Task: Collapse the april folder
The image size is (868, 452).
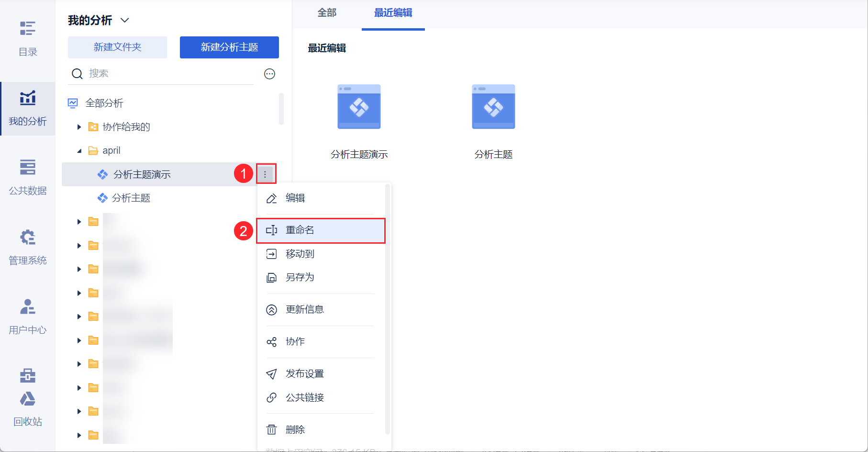Action: pos(79,151)
